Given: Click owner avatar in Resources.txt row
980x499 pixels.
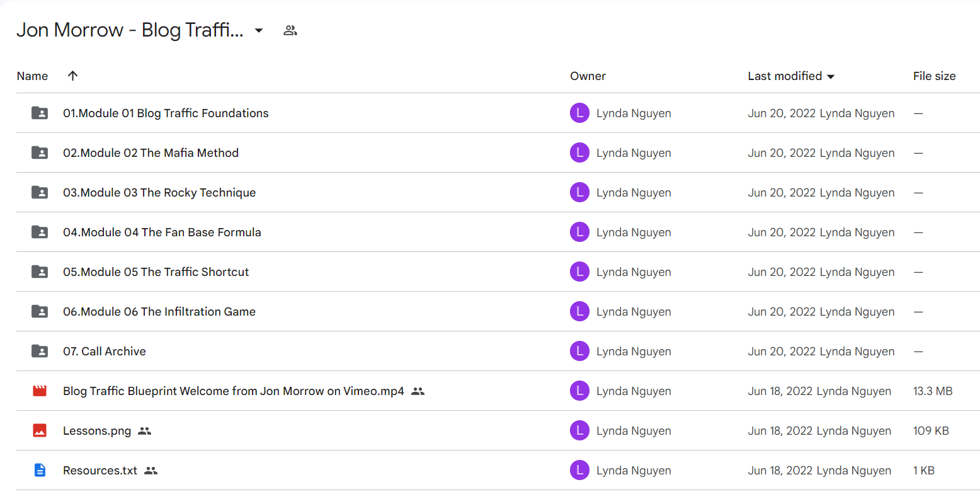Looking at the screenshot, I should point(579,470).
